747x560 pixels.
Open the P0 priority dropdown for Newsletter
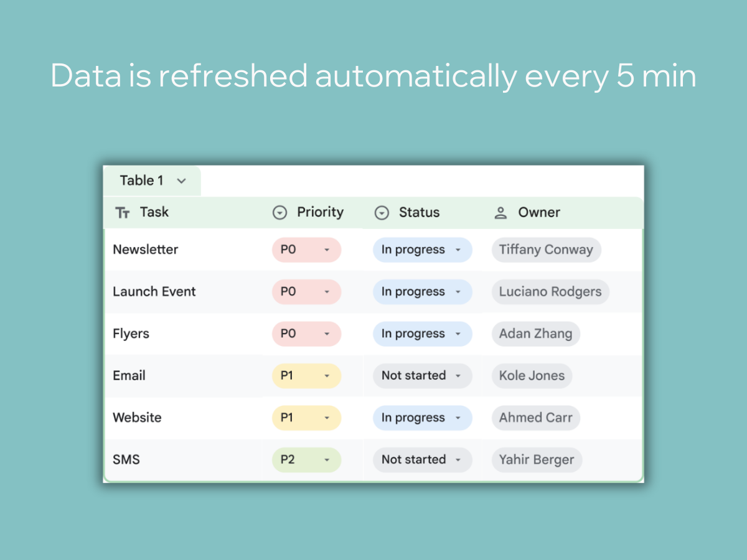click(x=306, y=250)
